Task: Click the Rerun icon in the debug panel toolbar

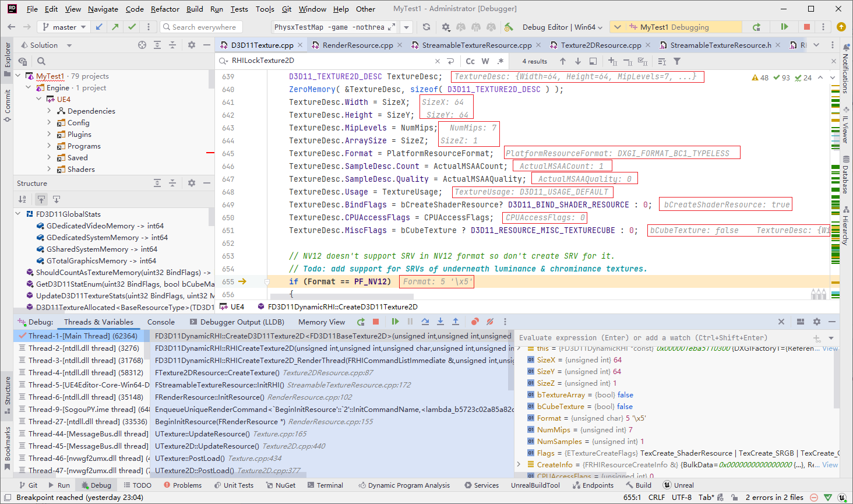Action: click(x=361, y=322)
